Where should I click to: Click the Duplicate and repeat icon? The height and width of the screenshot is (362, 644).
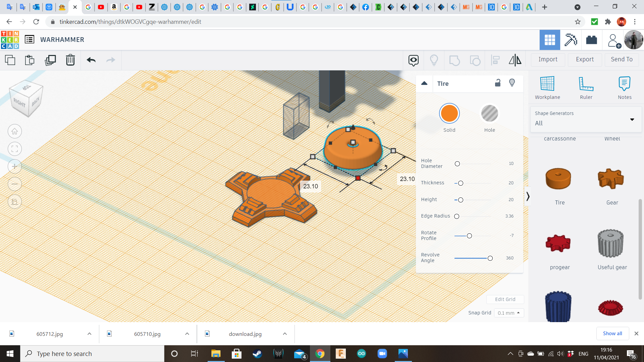pos(50,60)
